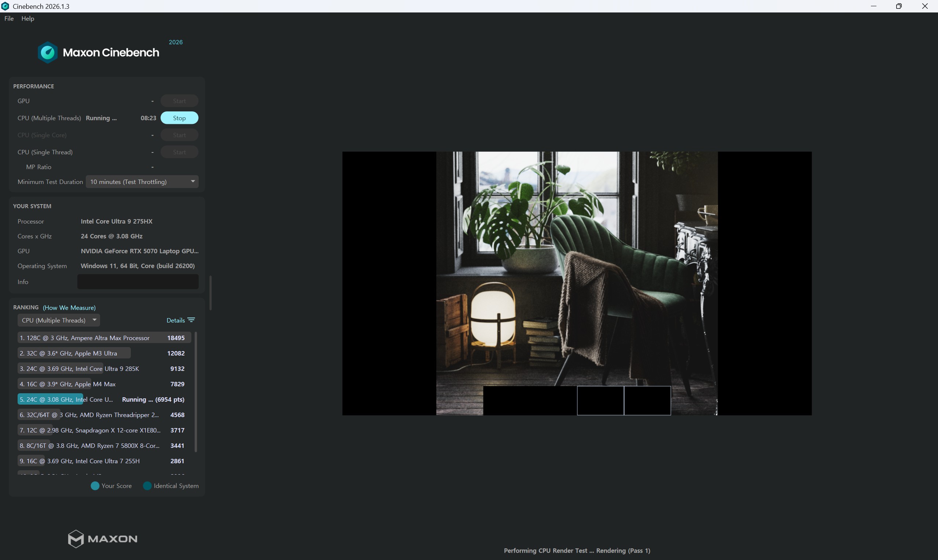The image size is (938, 560).
Task: Open the Minimum Test Duration dropdown
Action: pyautogui.click(x=142, y=182)
